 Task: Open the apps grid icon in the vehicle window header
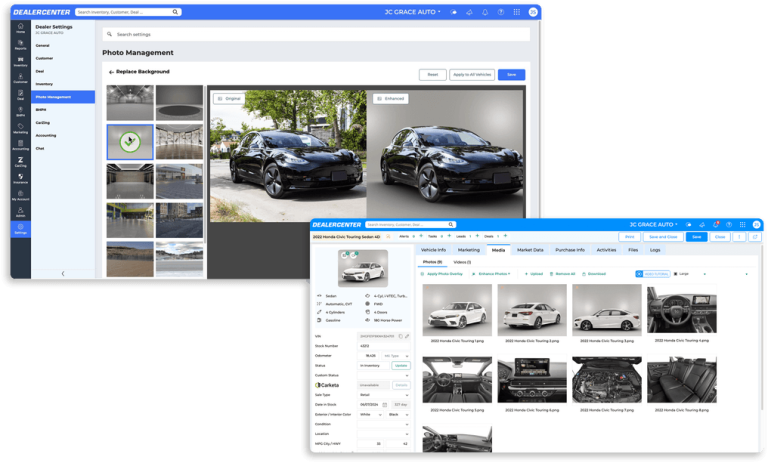[743, 224]
